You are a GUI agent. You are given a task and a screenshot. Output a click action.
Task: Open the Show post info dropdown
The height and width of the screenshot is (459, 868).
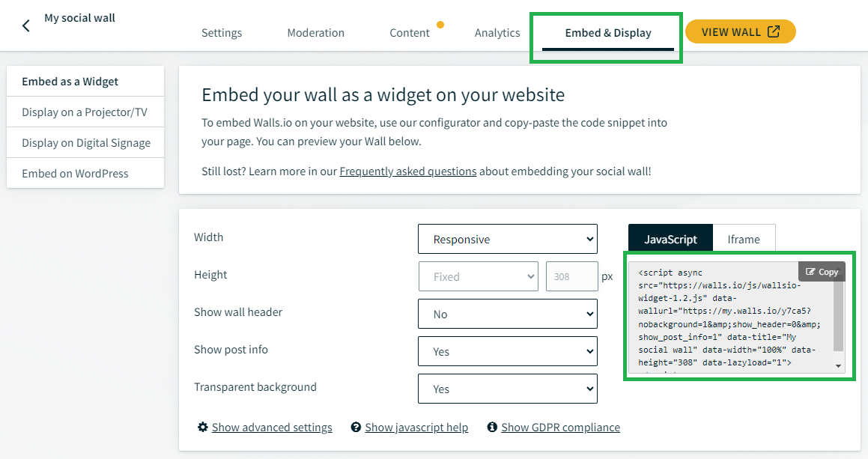click(508, 352)
